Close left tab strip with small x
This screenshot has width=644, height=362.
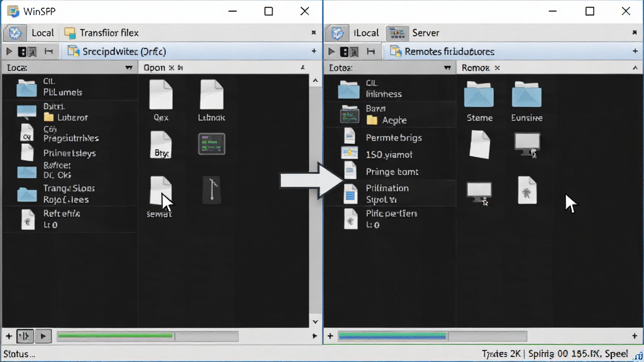pos(314,33)
